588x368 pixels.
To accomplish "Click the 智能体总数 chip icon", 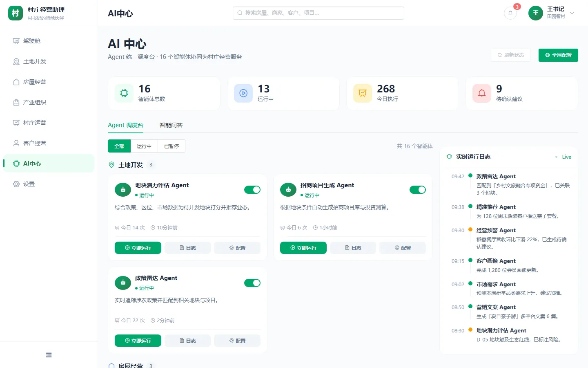I will point(124,93).
